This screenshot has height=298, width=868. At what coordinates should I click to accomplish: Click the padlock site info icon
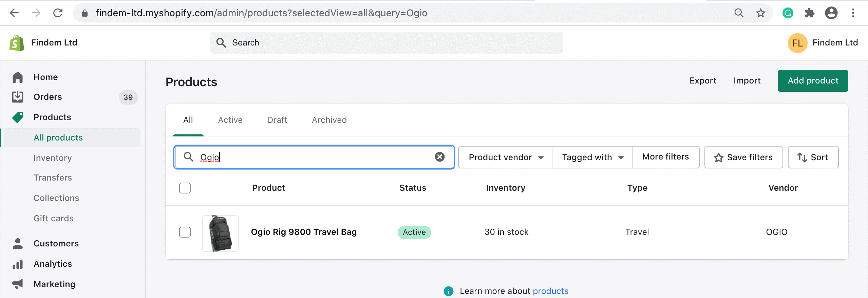coord(85,13)
